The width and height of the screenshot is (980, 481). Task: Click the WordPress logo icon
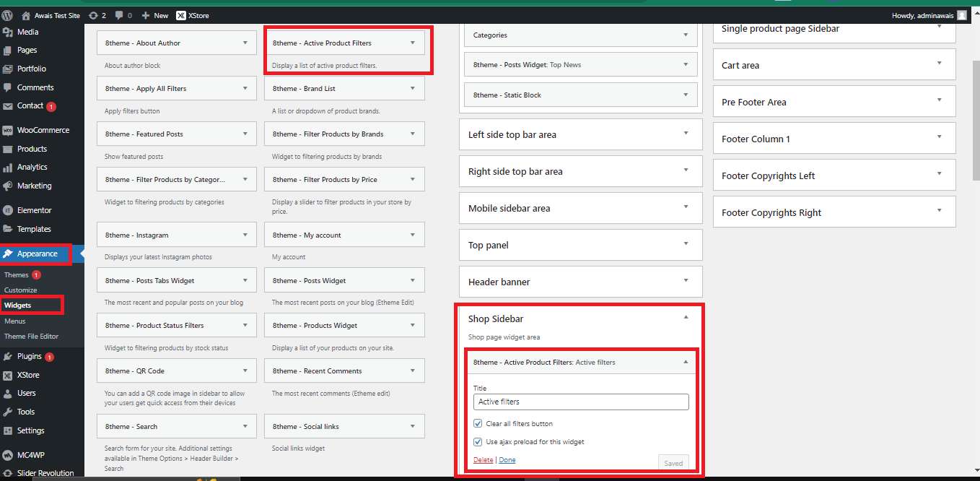[7, 15]
